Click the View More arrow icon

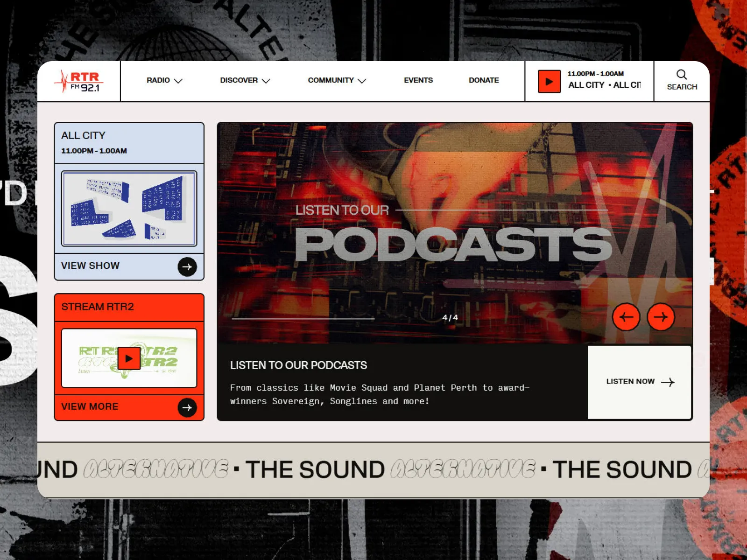(187, 407)
